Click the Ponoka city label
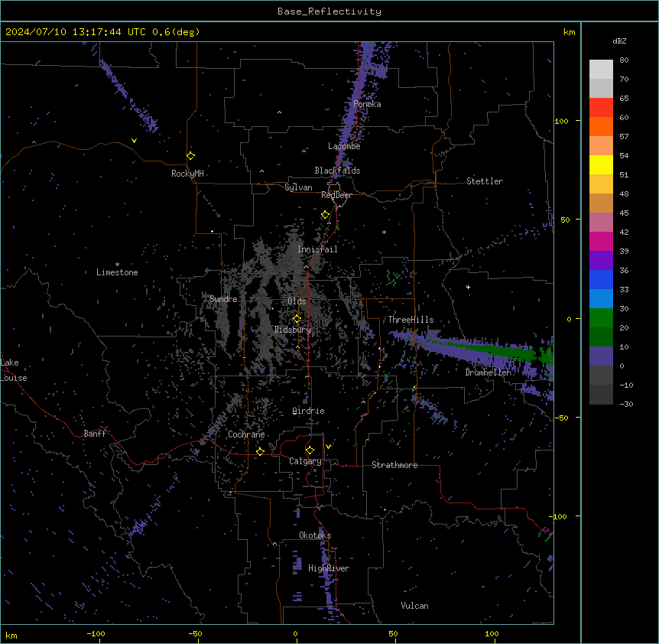 coord(367,104)
